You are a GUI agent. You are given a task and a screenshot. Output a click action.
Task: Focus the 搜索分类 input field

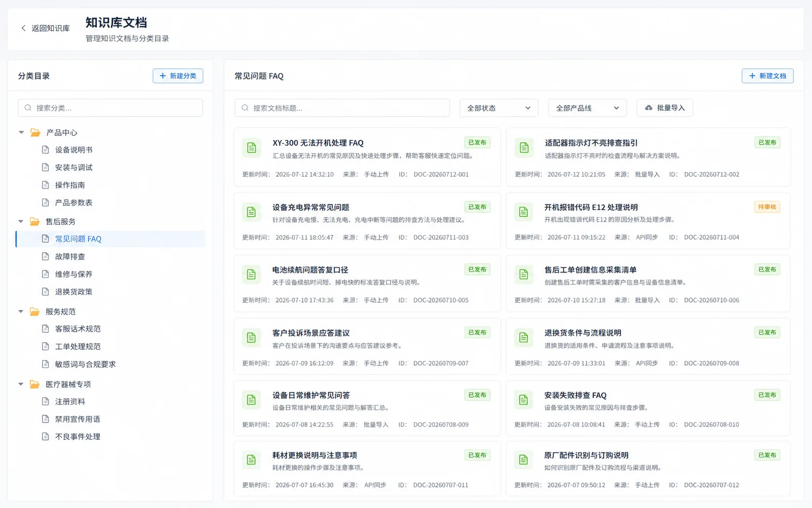(111, 108)
